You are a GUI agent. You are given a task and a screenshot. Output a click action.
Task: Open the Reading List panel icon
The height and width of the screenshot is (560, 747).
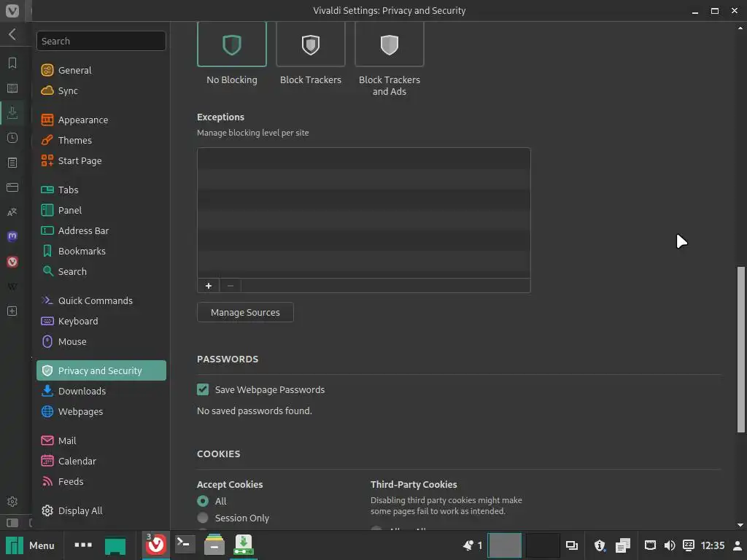(x=12, y=88)
